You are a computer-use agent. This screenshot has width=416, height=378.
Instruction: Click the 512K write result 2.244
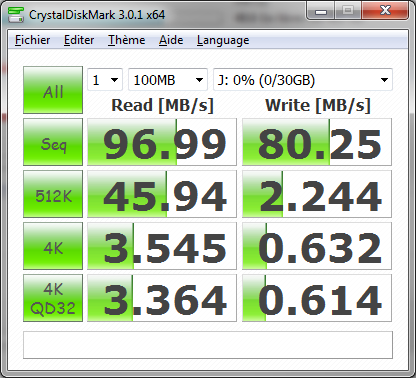(317, 194)
